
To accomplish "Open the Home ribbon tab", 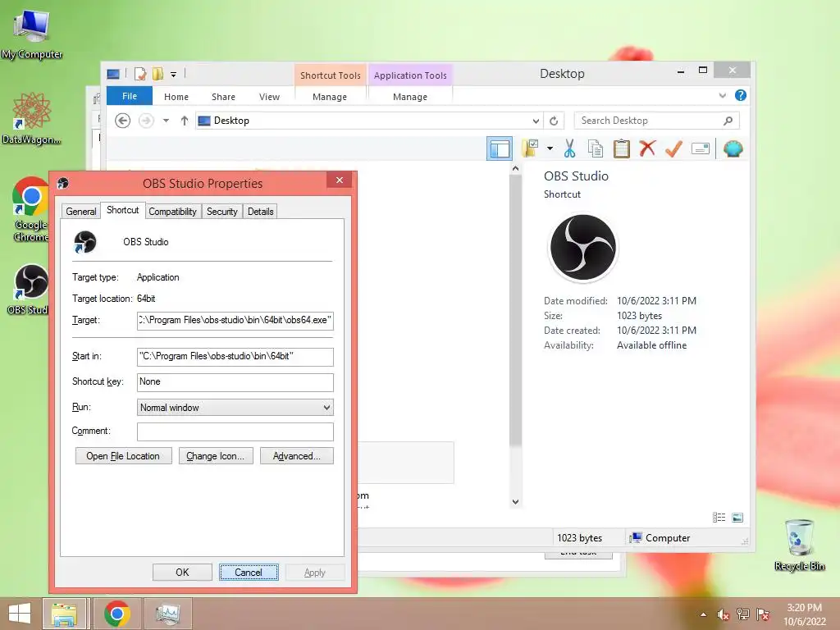I will tap(176, 97).
